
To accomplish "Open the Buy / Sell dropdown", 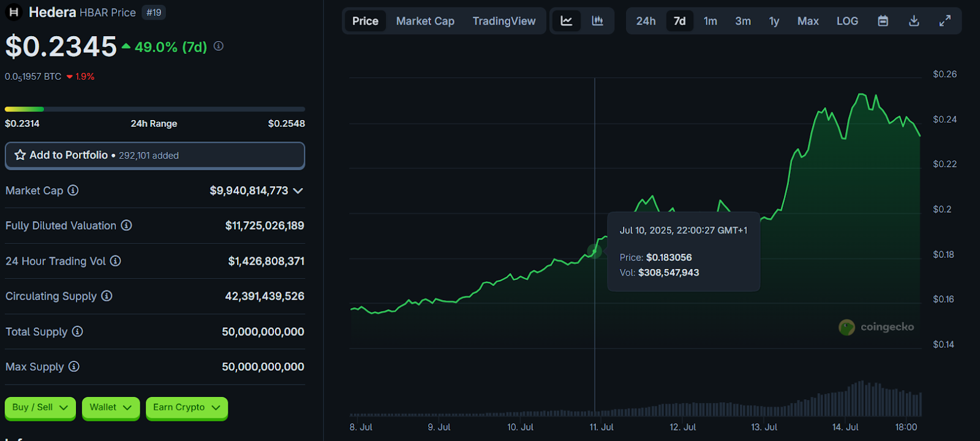I will point(40,407).
